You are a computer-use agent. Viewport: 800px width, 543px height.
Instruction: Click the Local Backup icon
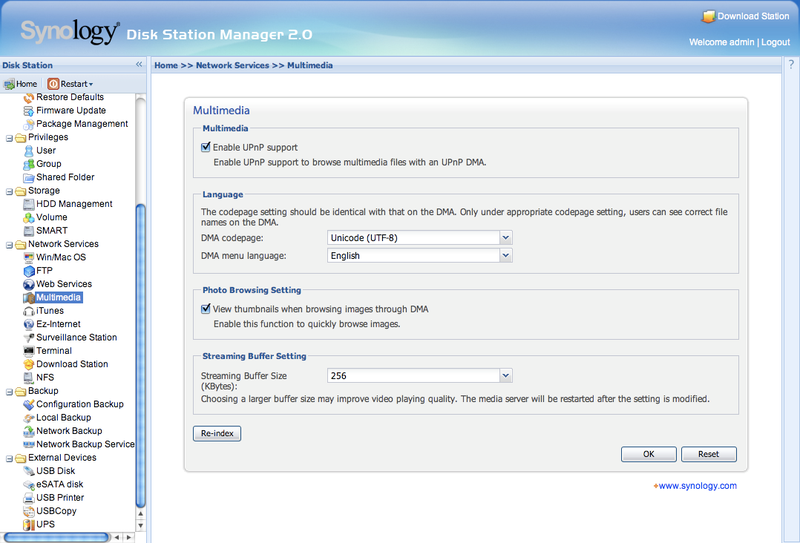coord(29,417)
